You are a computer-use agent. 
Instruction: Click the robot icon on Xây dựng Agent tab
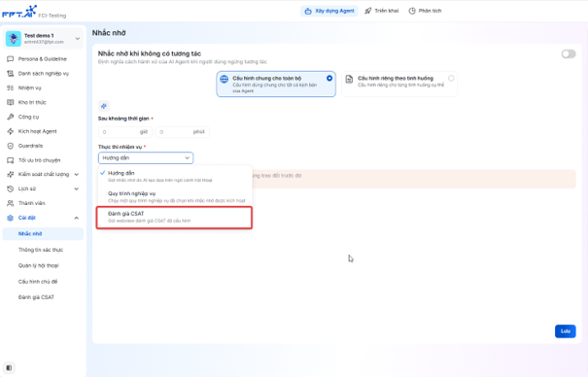coord(308,11)
